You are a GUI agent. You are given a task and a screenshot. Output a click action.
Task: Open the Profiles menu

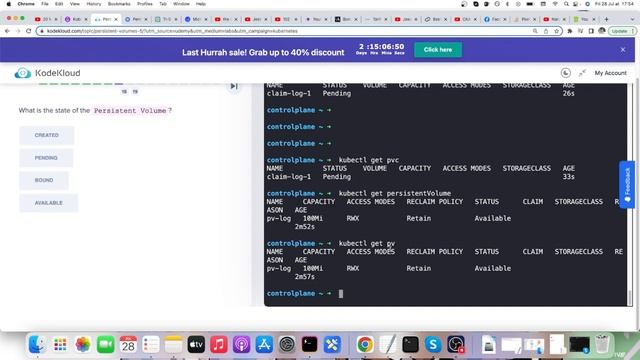tap(144, 4)
